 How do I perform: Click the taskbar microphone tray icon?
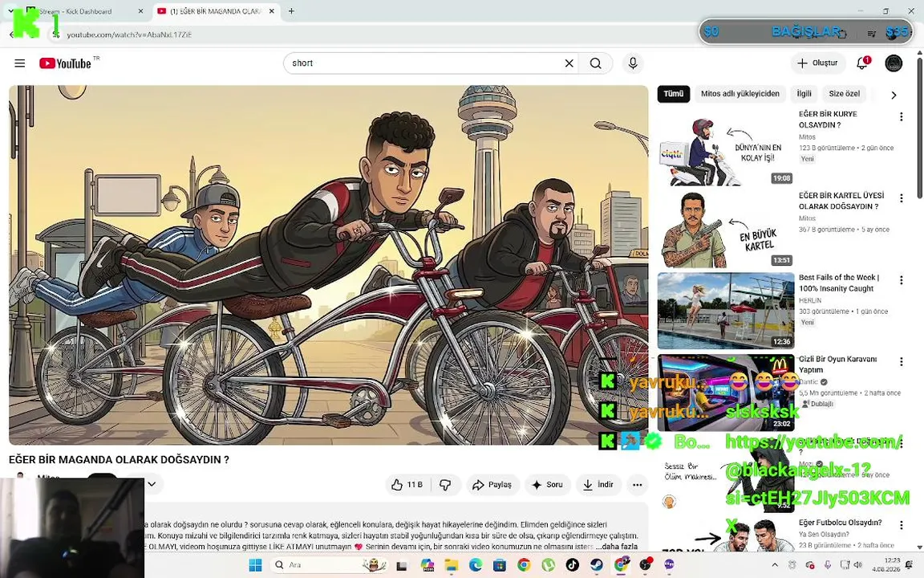pos(828,565)
